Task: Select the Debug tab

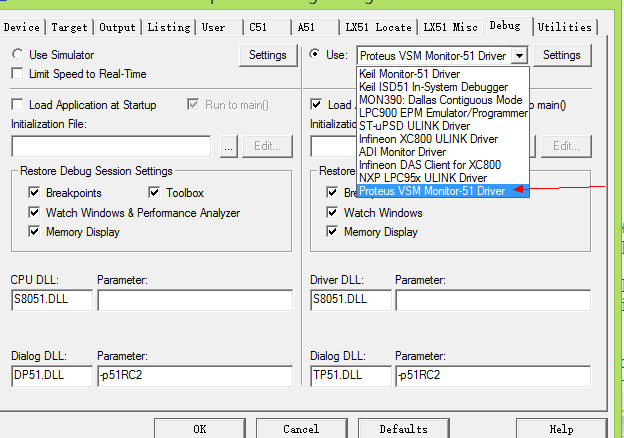Action: 508,25
